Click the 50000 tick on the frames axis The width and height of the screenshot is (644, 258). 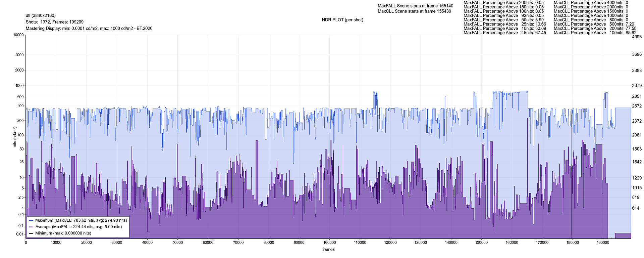click(x=177, y=243)
